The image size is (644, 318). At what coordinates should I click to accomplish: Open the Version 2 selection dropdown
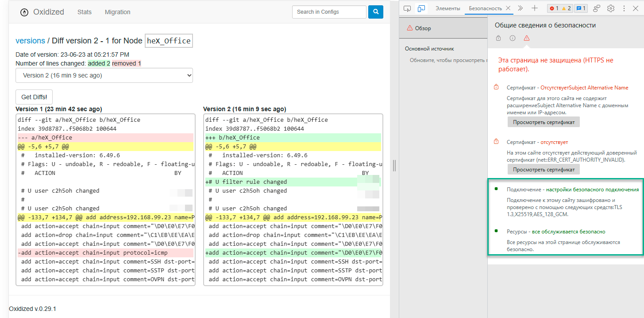(104, 75)
